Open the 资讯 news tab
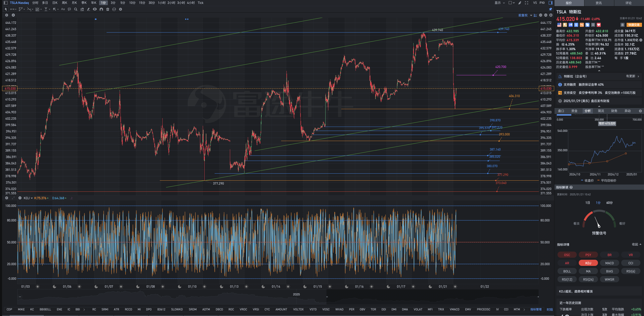The height and width of the screenshot is (316, 644). point(599,3)
